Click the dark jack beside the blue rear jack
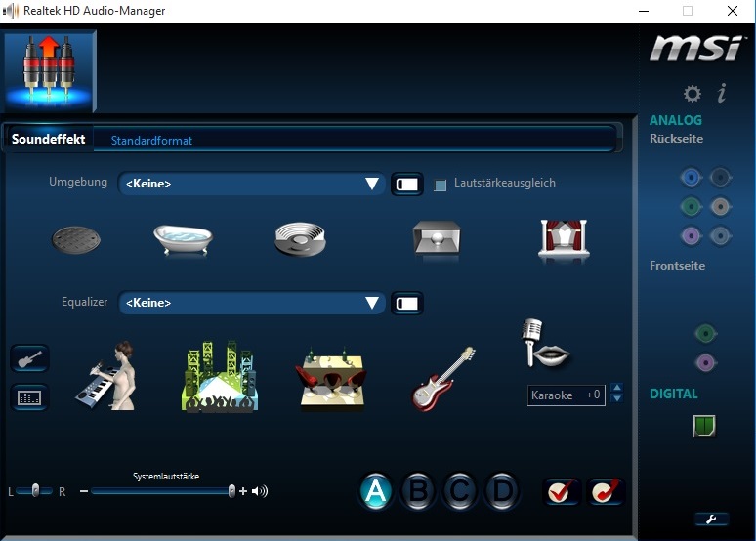The image size is (756, 541). 720,178
